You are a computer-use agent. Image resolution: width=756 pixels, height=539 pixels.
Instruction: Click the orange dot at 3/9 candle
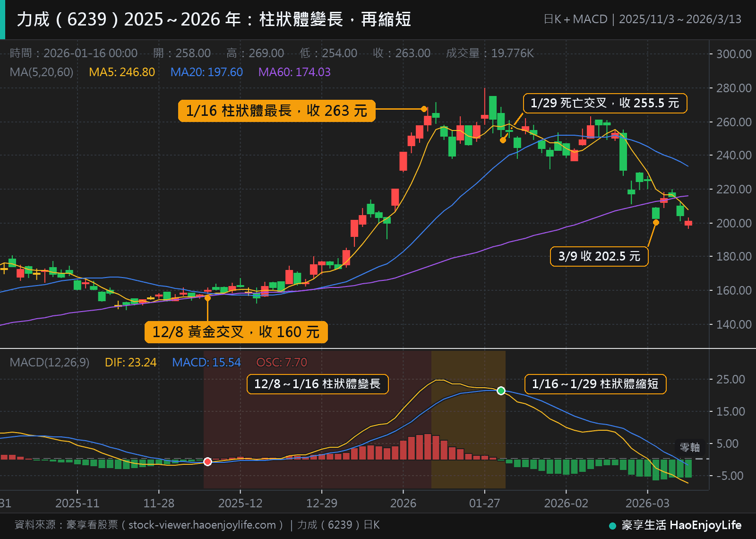(x=656, y=223)
